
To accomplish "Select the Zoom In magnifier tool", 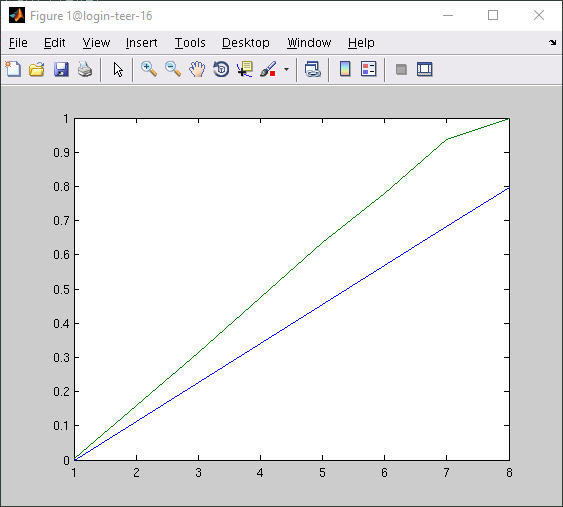I will pyautogui.click(x=149, y=69).
